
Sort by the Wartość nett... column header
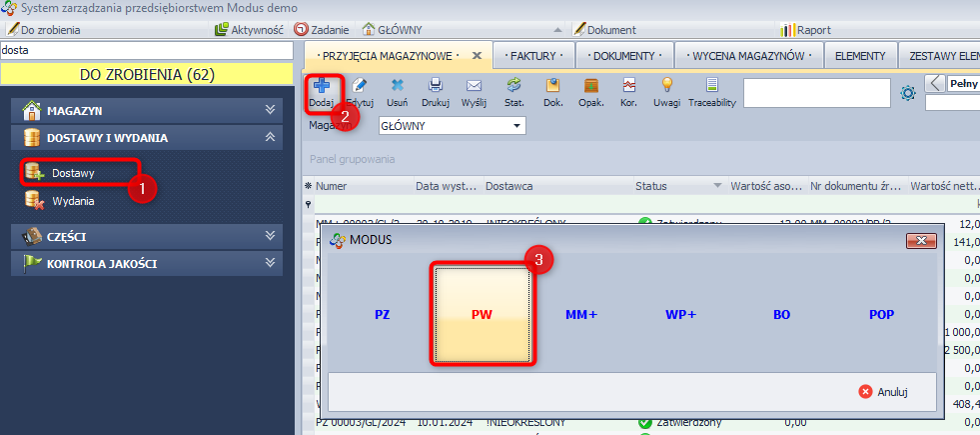tap(944, 186)
